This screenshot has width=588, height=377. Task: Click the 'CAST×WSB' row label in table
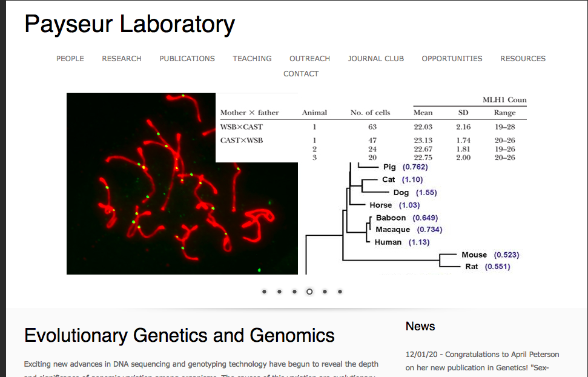tap(242, 141)
